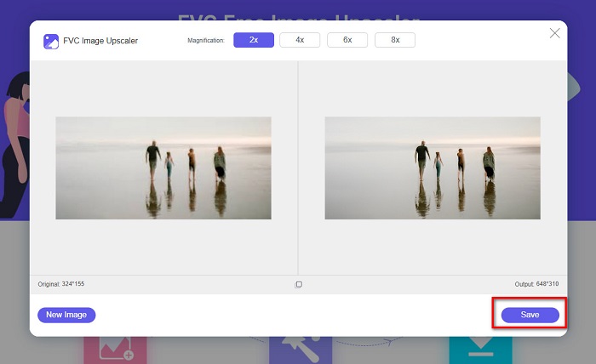
Task: Click the purple magic wand icon behind the dialog
Action: pyautogui.click(x=301, y=350)
